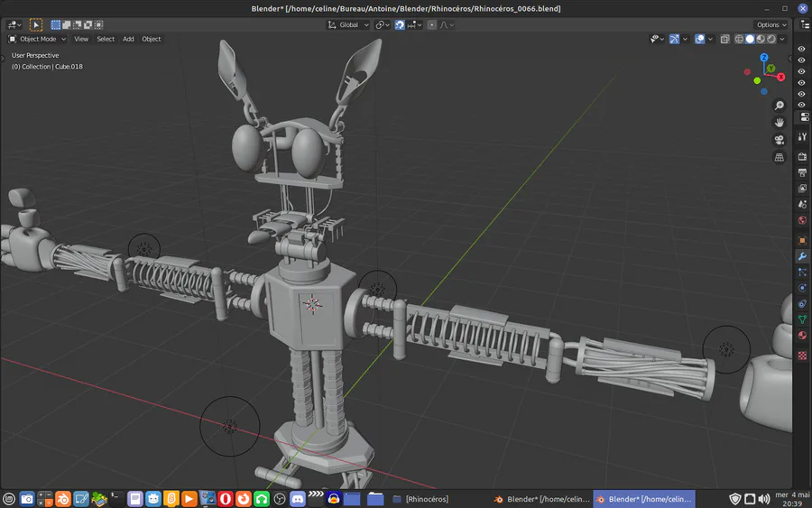Open the Physics properties tab
The width and height of the screenshot is (812, 508).
[x=802, y=288]
